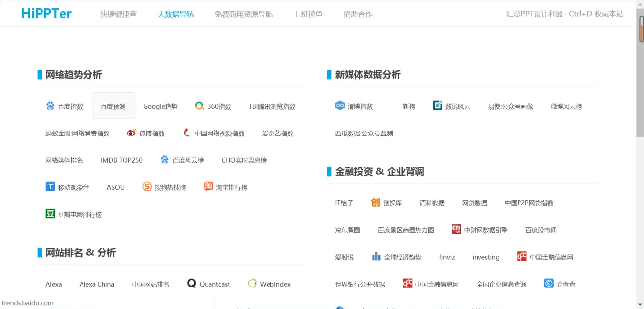Open 微博风云榜

point(566,106)
